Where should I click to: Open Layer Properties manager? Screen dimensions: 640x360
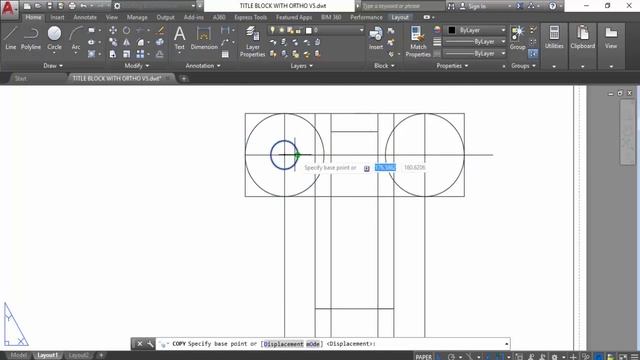coord(252,41)
